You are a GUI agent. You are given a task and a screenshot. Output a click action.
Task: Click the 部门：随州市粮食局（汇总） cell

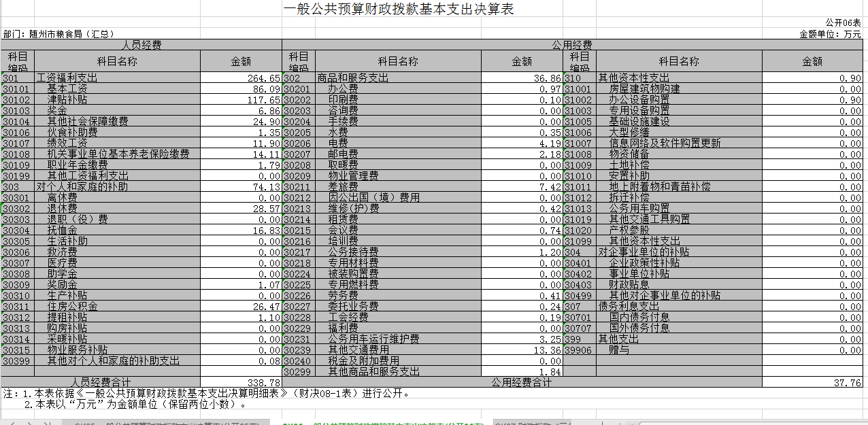(x=59, y=34)
